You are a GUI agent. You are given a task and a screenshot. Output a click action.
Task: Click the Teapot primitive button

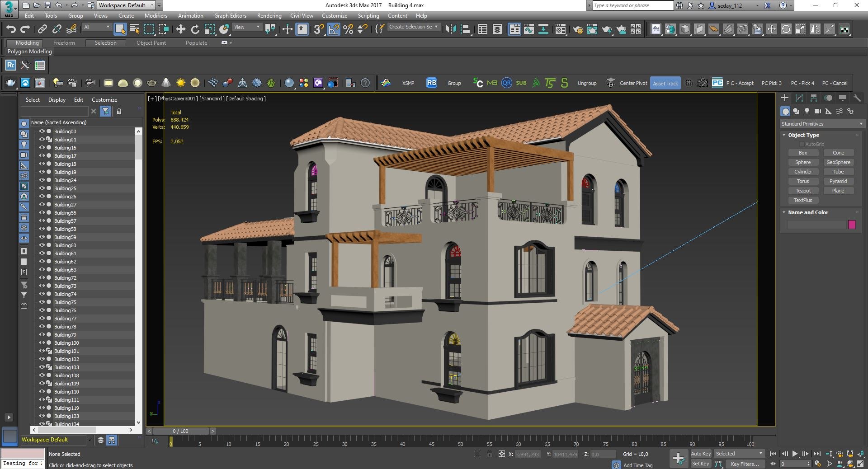click(x=803, y=191)
